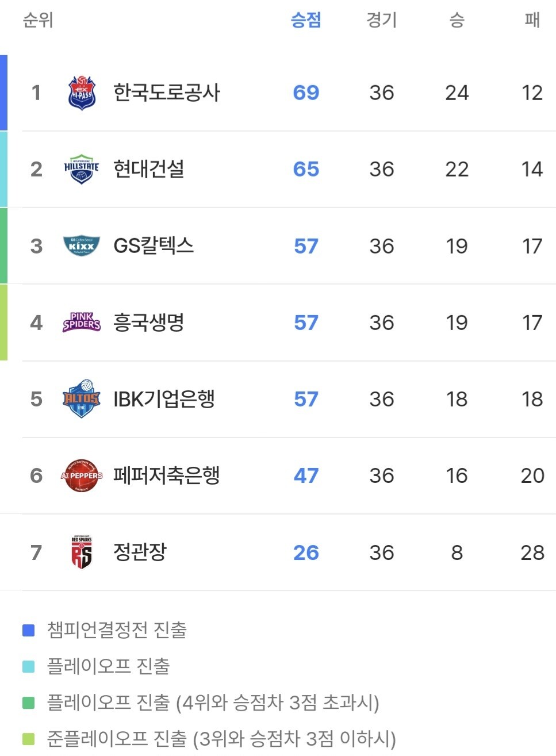This screenshot has width=556, height=756.
Task: Select the 페퍼저축은행 team name
Action: click(167, 475)
